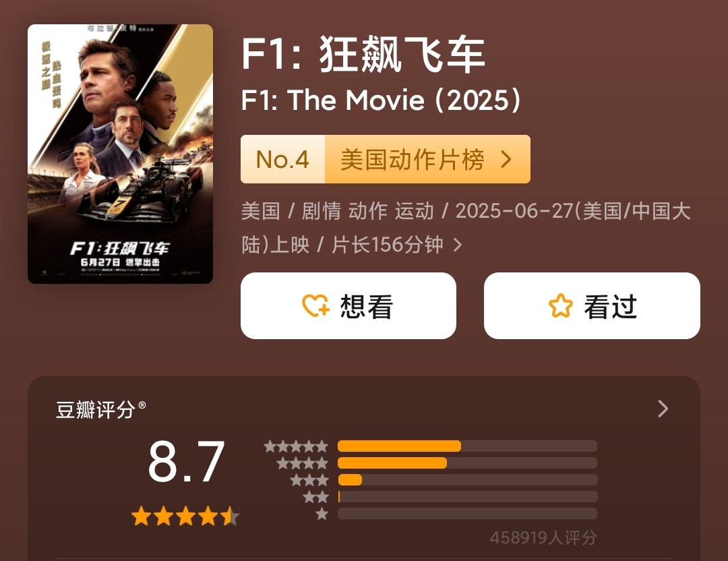
Task: Select the four-star rating bar
Action: click(466, 463)
